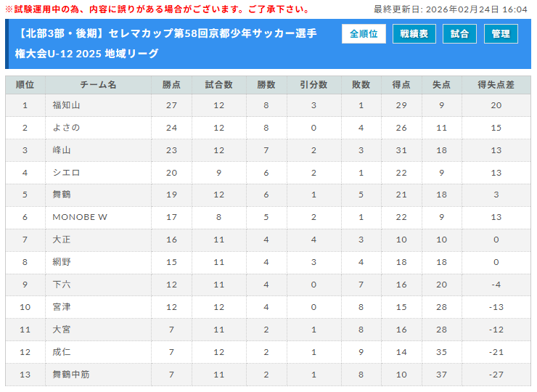Image resolution: width=537 pixels, height=392 pixels.
Task: Select the 舞鶴中筋 team name
Action: [x=71, y=374]
